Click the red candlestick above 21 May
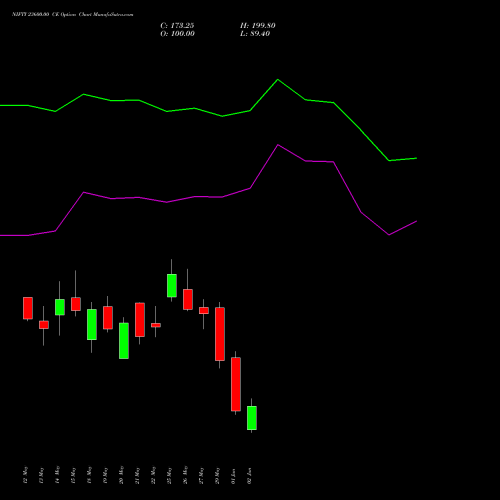This screenshot has height=500, width=500. (140, 320)
